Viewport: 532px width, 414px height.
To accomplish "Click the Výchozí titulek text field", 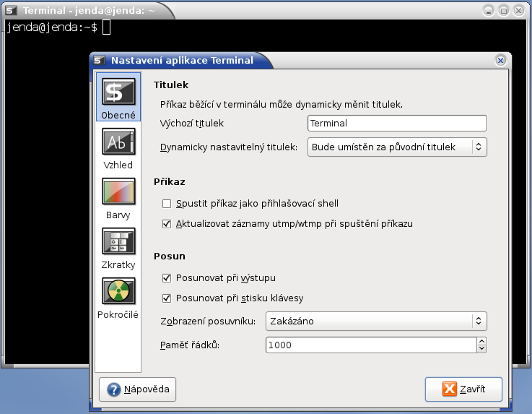I will pos(397,124).
